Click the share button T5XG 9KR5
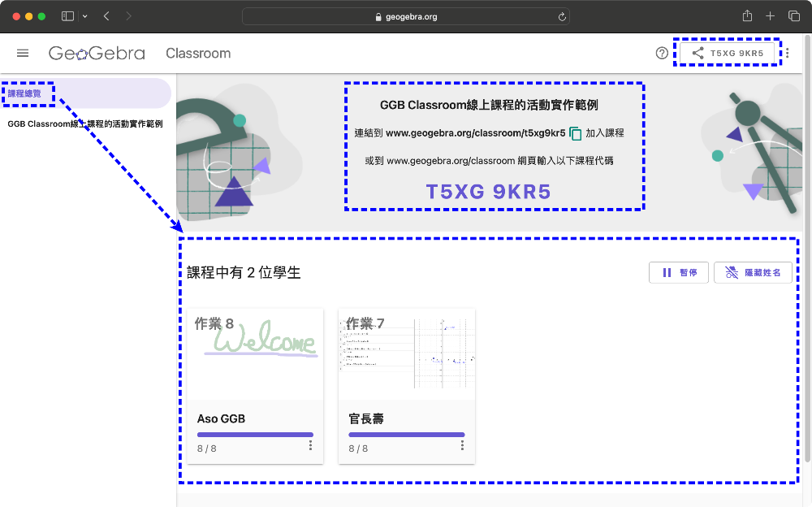Viewport: 812px width, 507px height. [727, 53]
